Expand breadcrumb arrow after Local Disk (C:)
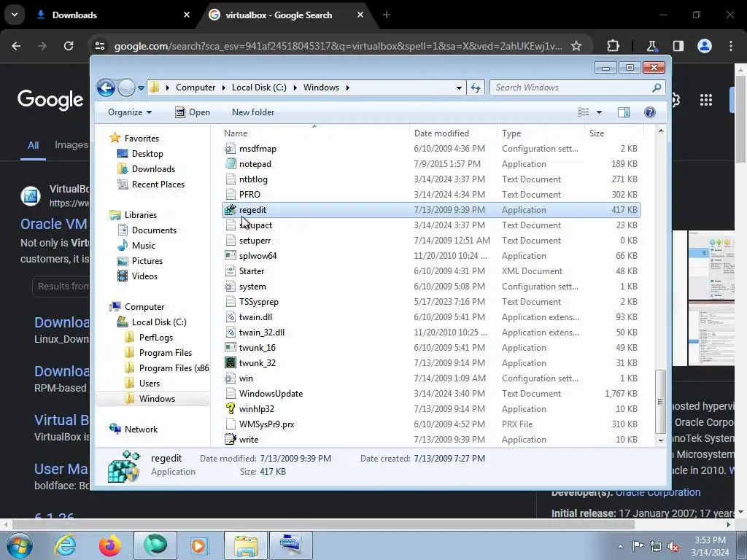 [x=295, y=87]
